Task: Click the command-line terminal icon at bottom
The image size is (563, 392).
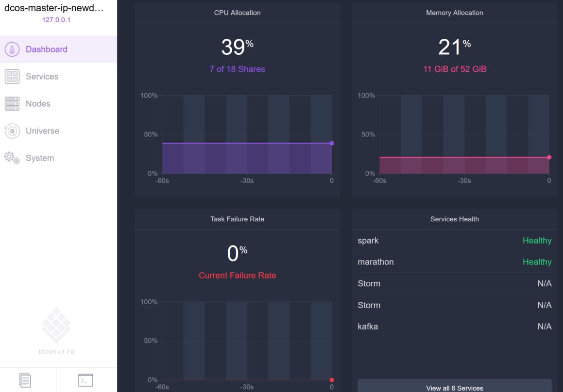Action: pyautogui.click(x=85, y=380)
